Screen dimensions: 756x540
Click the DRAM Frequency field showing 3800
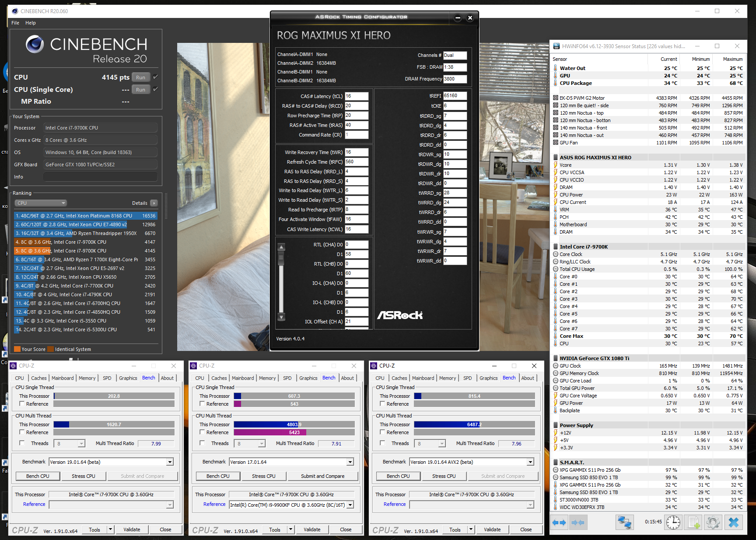pos(455,79)
